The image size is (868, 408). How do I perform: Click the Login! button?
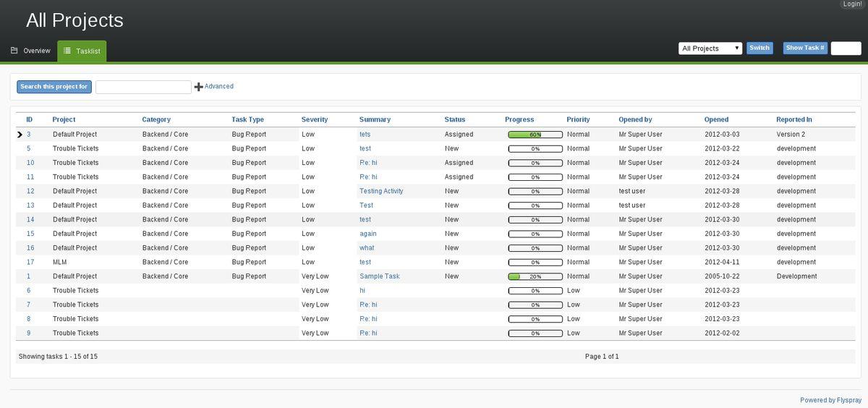pos(852,4)
